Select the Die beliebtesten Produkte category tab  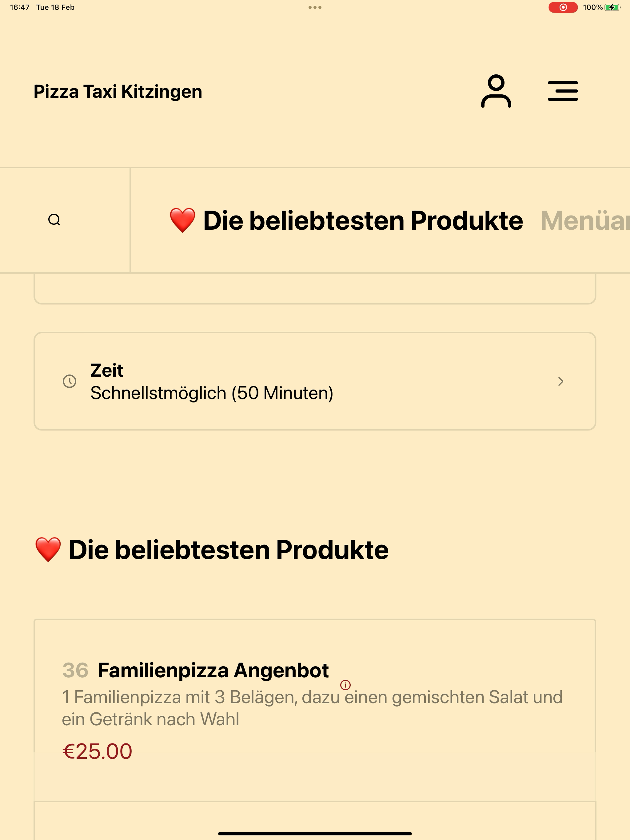click(346, 220)
